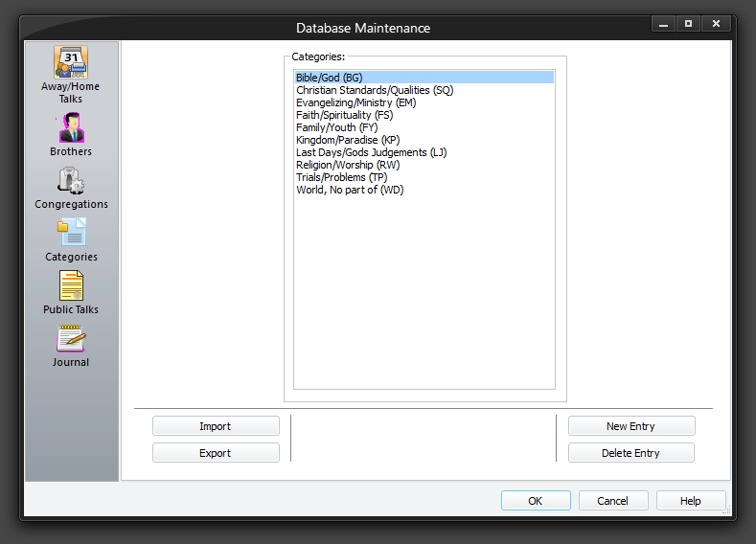Screen dimensions: 756x544
Task: Select Last Days/Gods Judgements (LJ) row
Action: click(424, 152)
